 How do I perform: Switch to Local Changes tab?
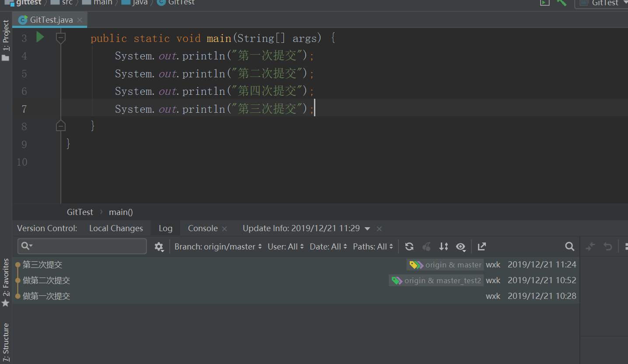point(116,228)
